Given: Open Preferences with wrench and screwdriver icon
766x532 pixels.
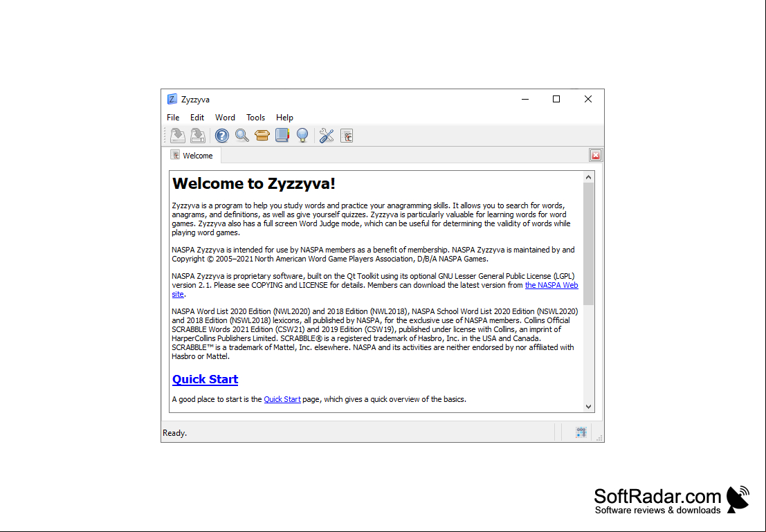Looking at the screenshot, I should click(x=327, y=136).
